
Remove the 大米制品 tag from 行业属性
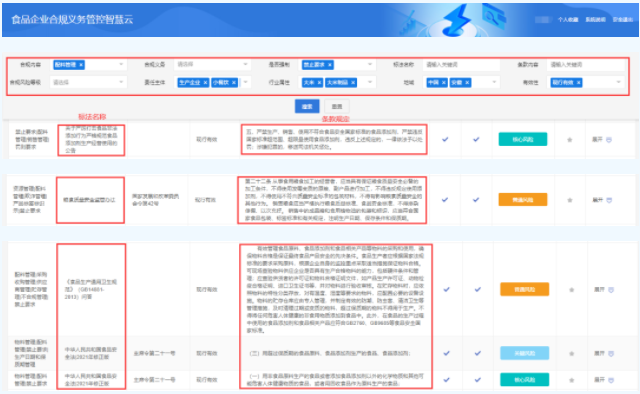point(353,82)
